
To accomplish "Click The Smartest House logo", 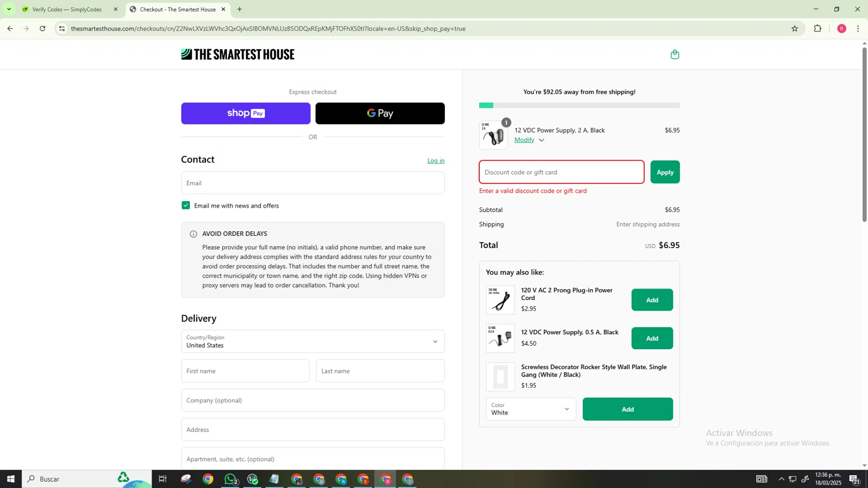I will [238, 54].
